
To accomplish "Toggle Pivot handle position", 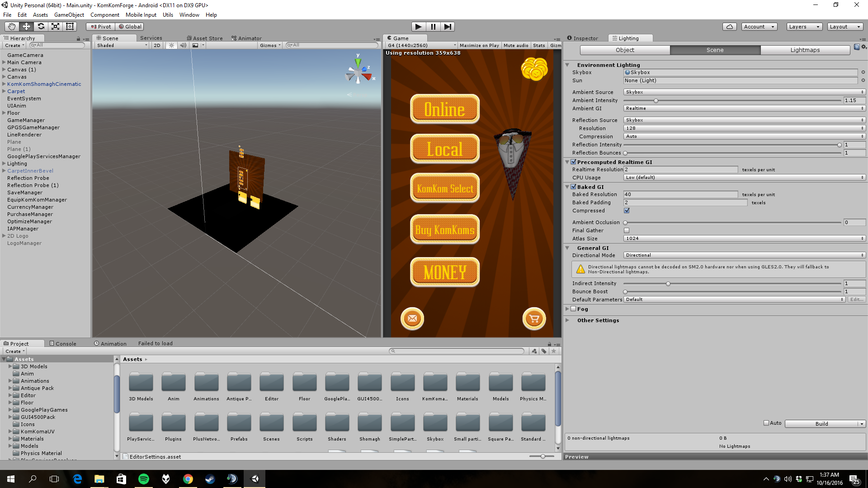I will (100, 27).
